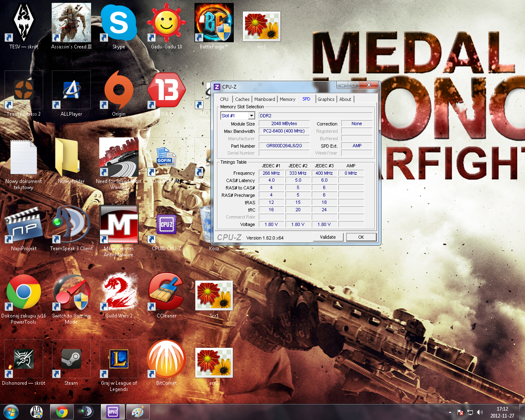This screenshot has width=525, height=420.
Task: Select the FIFA 13 desktop icon
Action: point(167,94)
